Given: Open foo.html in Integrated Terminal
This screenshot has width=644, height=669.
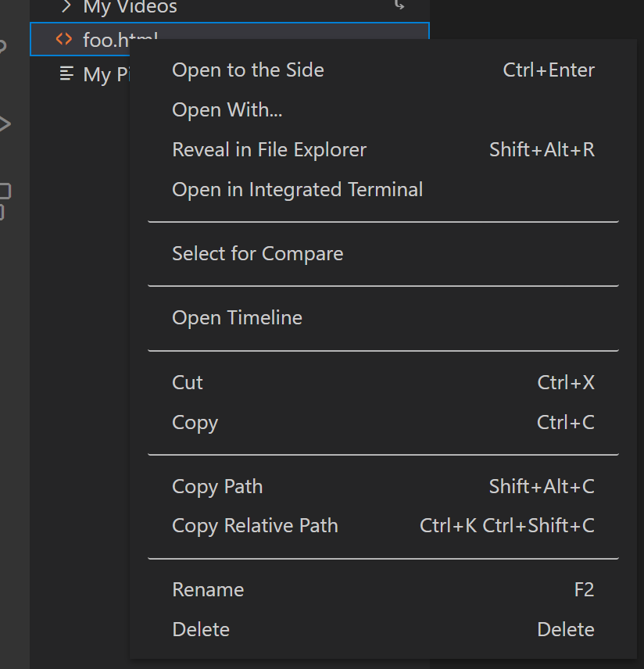Looking at the screenshot, I should pos(297,189).
